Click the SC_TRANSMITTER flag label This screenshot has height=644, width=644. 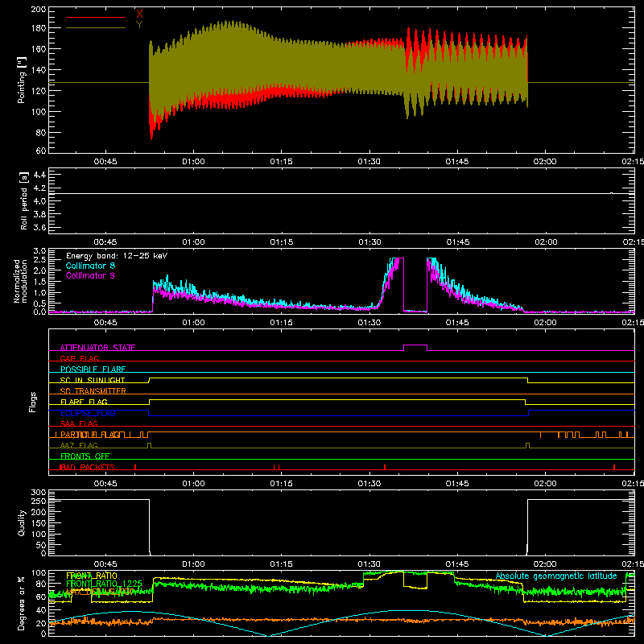(93, 390)
